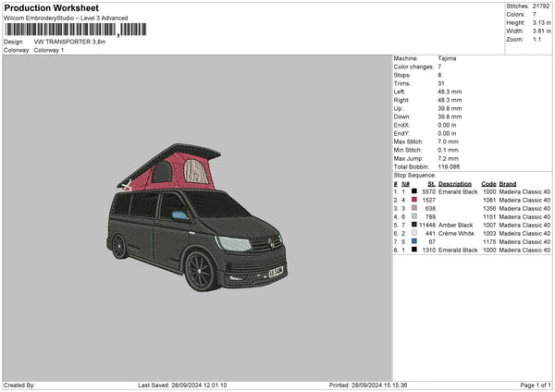Select the blue thread swatch coded 1175
555x392 pixels.
point(414,241)
